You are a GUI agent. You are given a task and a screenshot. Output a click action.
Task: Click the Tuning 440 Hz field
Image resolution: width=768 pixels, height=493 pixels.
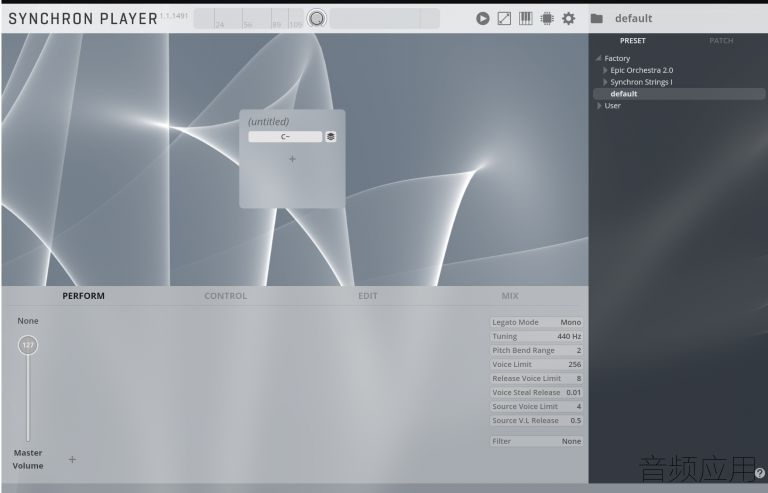click(536, 336)
